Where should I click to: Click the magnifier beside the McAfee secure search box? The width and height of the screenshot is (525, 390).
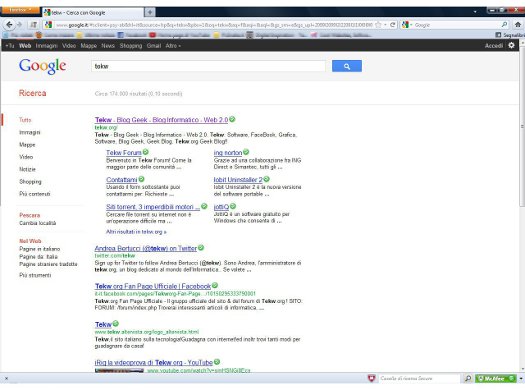pyautogui.click(x=468, y=378)
